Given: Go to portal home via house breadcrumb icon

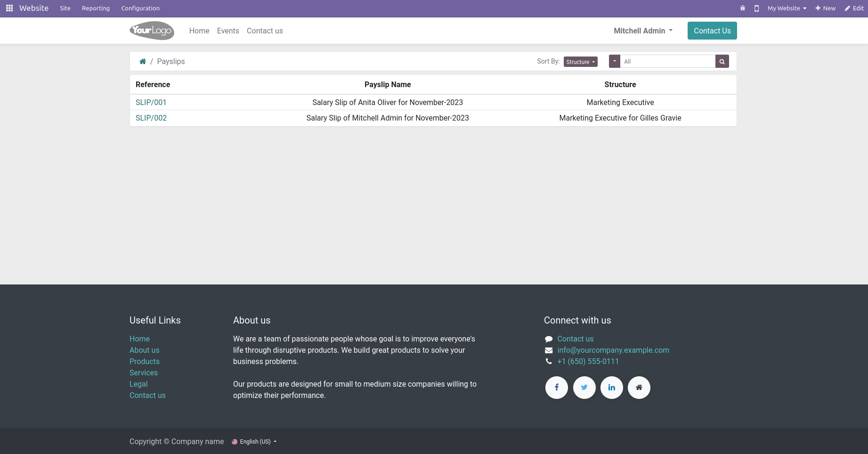Looking at the screenshot, I should tap(143, 61).
